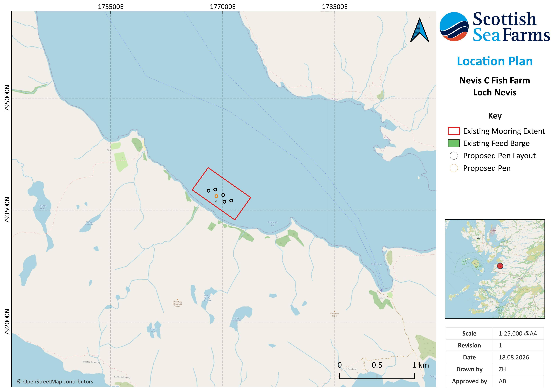Viewport: 555px width, 392px height.
Task: Click the Approved by value AB
Action: coord(502,381)
